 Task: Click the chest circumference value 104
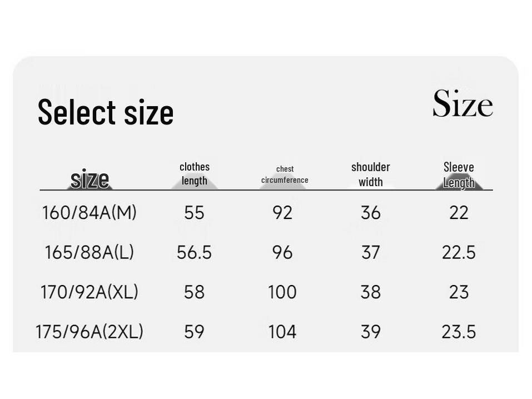pos(282,332)
